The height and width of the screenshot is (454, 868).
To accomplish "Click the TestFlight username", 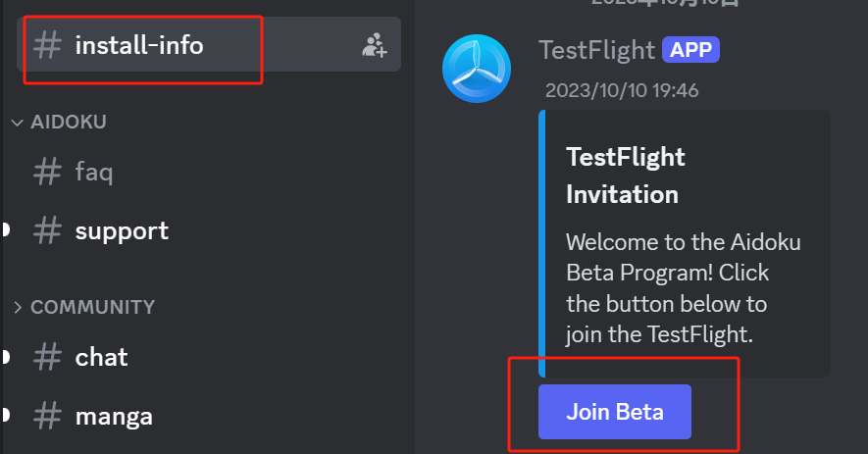I will click(596, 50).
